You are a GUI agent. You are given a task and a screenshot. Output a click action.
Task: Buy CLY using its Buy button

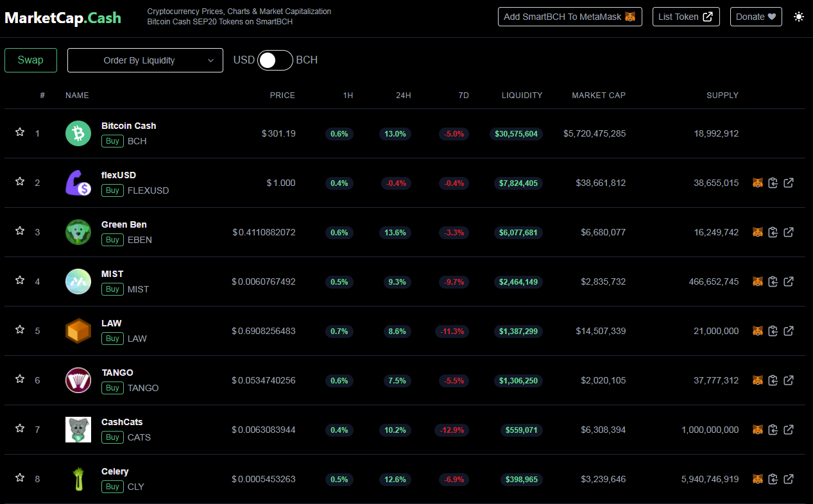point(112,487)
